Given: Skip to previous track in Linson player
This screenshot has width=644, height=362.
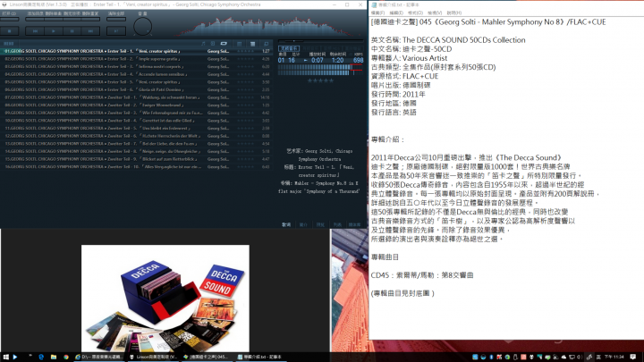Looking at the screenshot, I should coord(35,30).
